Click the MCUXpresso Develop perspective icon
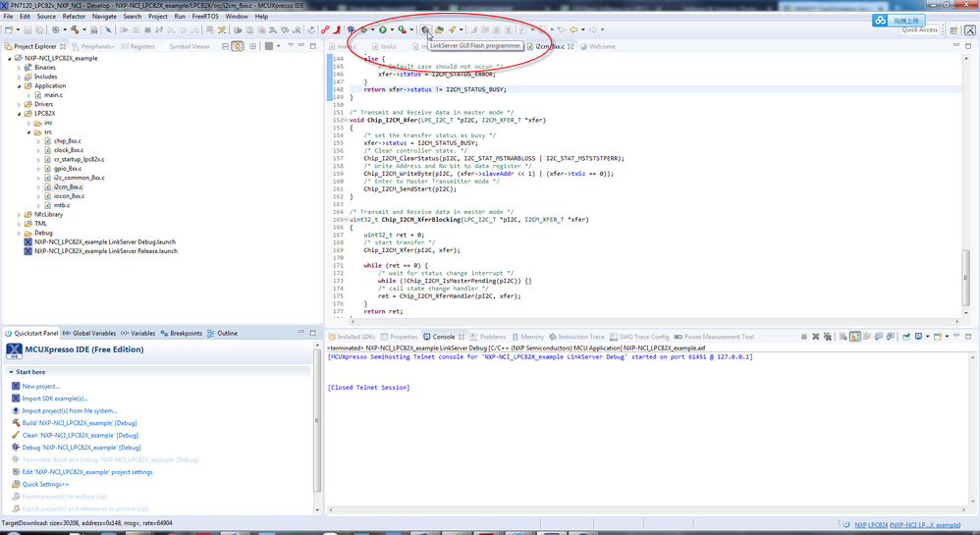Screen dimensions: 980x535 [x=970, y=30]
